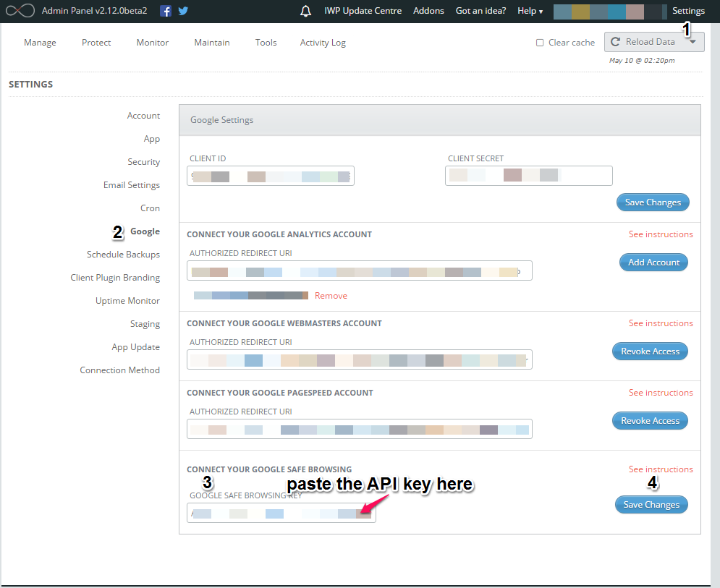See instructions for Google PageSpeed
Viewport: 720px width, 588px height.
click(x=661, y=393)
